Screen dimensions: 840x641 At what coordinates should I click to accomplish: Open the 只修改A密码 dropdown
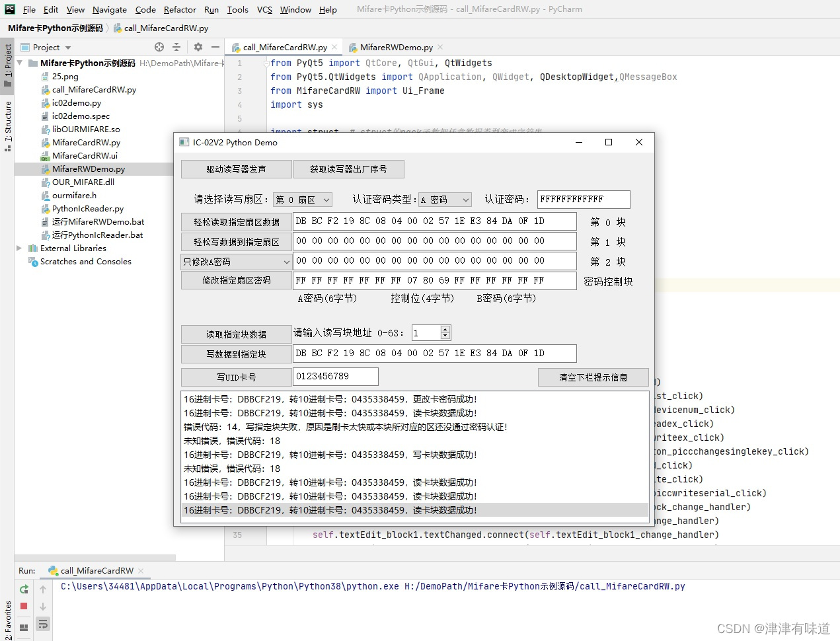pyautogui.click(x=236, y=262)
